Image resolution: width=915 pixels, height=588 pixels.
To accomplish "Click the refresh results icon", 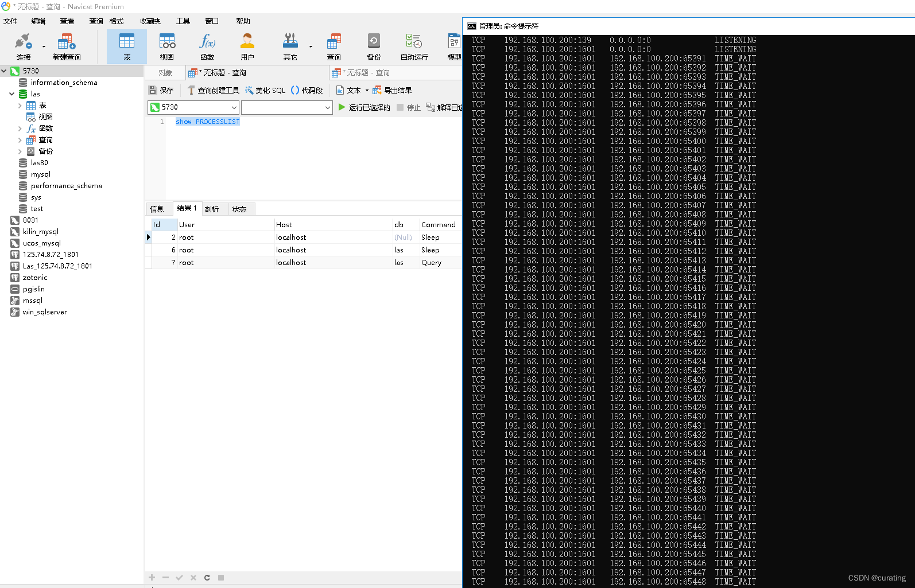I will pos(207,578).
